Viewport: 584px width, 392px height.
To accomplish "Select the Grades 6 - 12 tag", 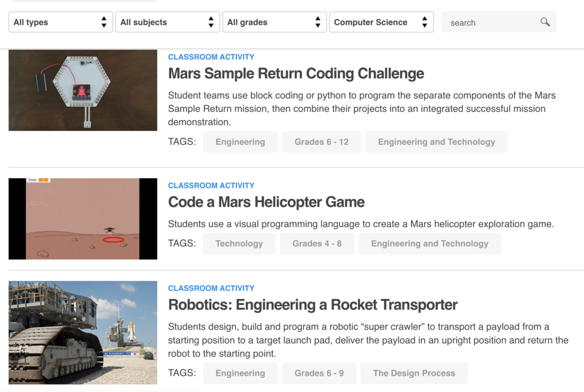I will (x=321, y=142).
